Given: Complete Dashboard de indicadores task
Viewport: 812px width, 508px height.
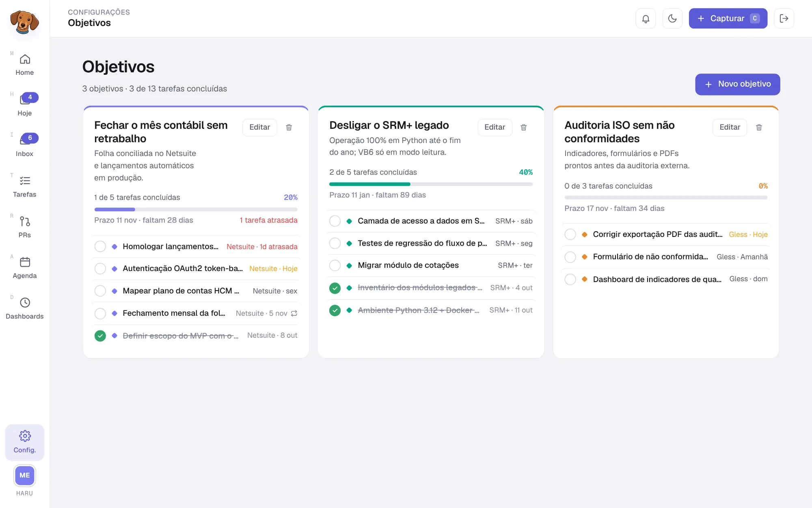Looking at the screenshot, I should point(570,279).
